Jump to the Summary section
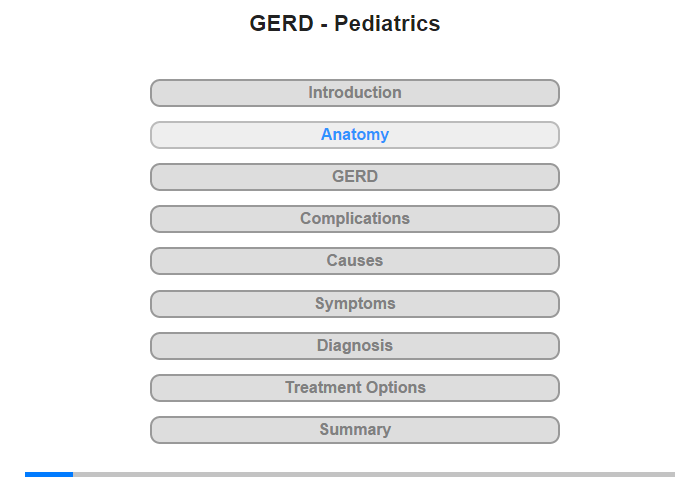 coord(355,430)
